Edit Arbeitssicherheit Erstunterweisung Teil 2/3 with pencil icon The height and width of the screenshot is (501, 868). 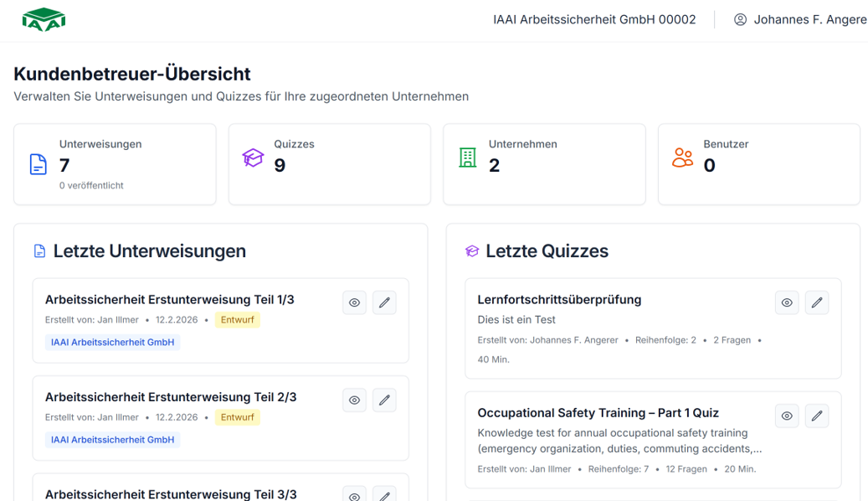[x=384, y=400]
